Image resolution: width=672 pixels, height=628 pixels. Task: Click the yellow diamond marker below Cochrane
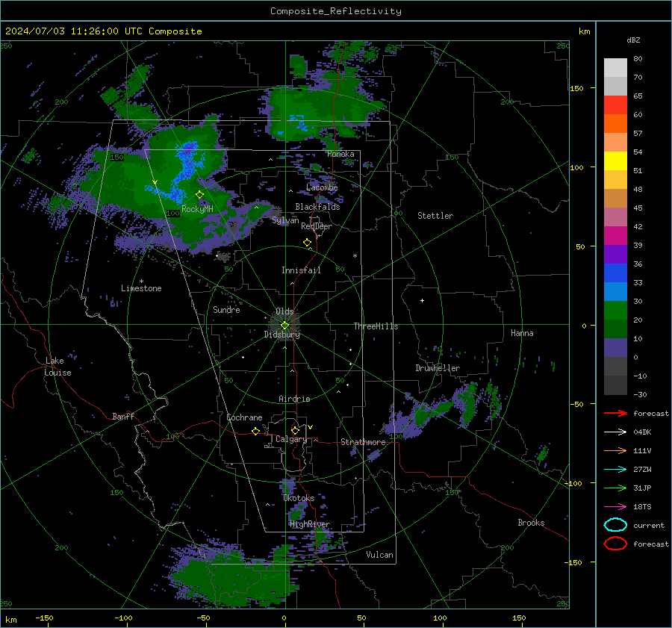(x=256, y=431)
